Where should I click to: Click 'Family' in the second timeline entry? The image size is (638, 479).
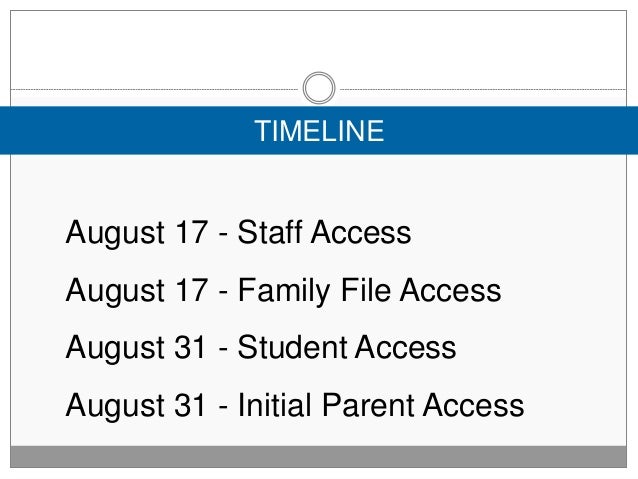[284, 291]
